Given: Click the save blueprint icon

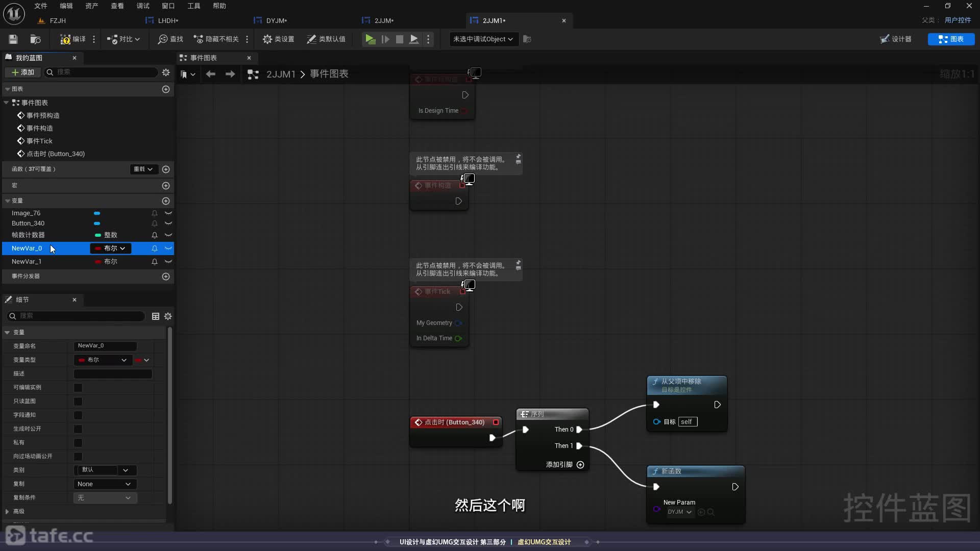Looking at the screenshot, I should click(13, 39).
